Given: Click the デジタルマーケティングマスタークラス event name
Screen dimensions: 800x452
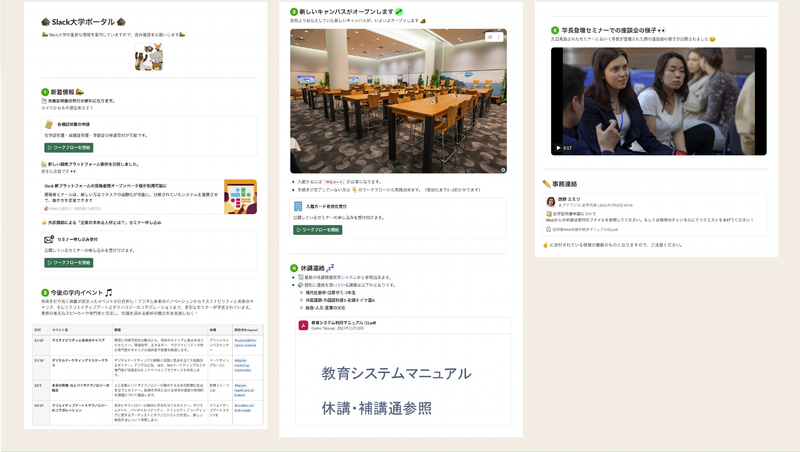Looking at the screenshot, I should pos(80,363).
